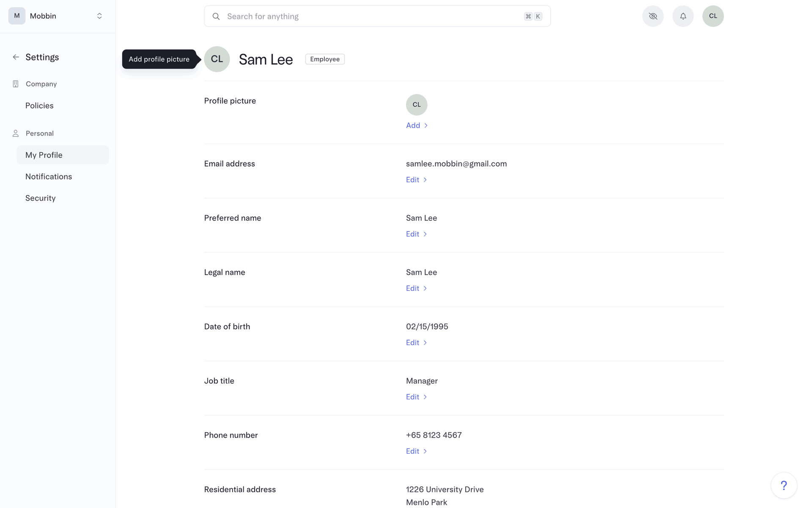Open Policies settings page

[39, 106]
